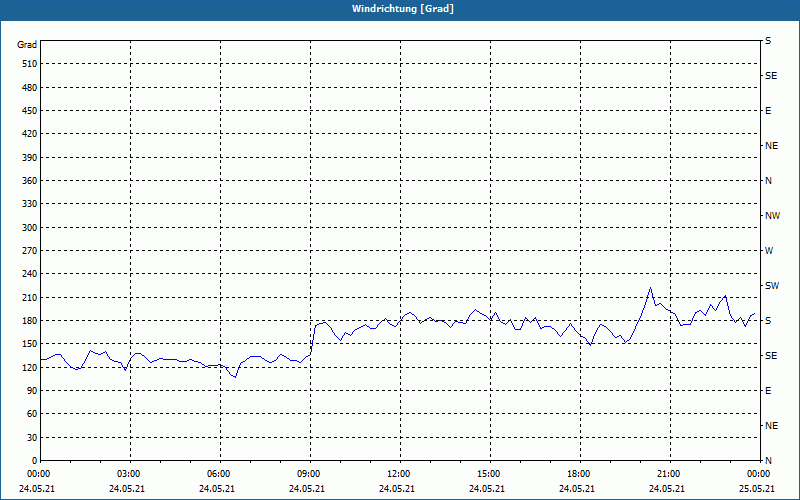This screenshot has width=800, height=500.
Task: Click the 30 y-axis label
Action: [x=32, y=437]
